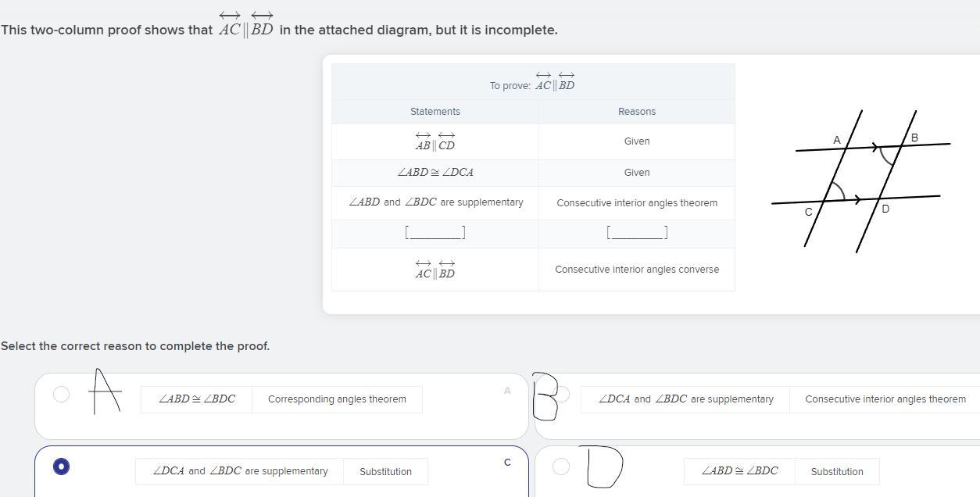
Task: Click the handwritten letter D annotation
Action: point(604,467)
